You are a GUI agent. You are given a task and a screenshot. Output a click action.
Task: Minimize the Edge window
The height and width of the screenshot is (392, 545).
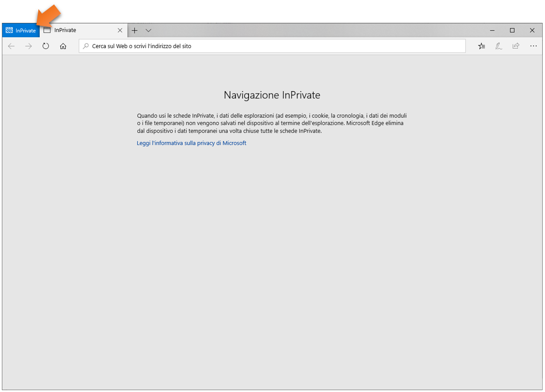point(492,31)
